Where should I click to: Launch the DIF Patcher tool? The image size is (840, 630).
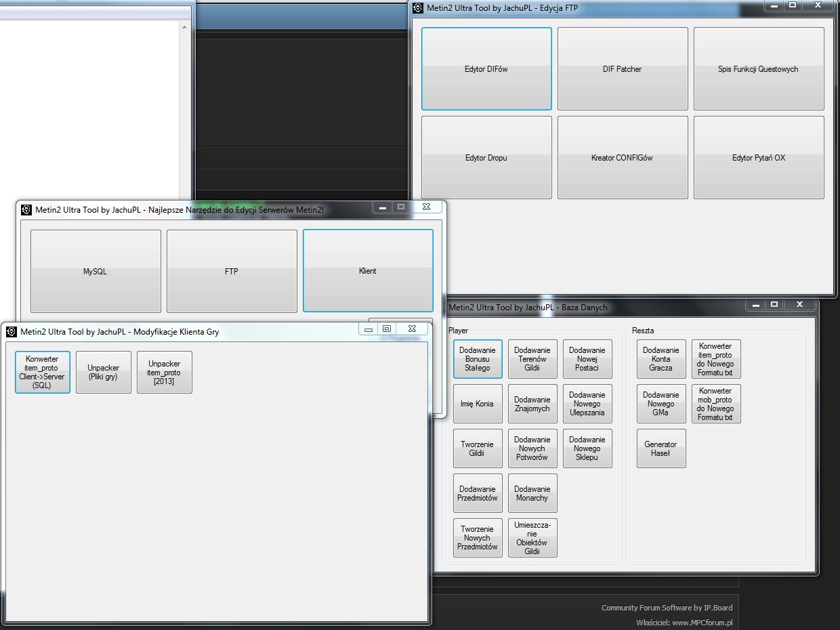point(623,68)
